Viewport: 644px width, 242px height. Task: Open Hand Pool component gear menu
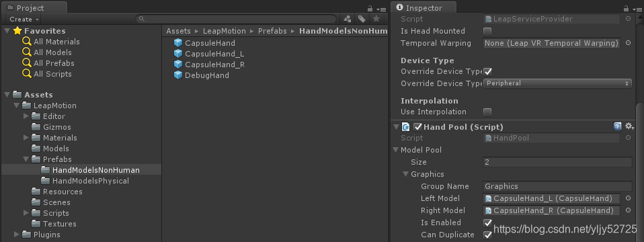[x=629, y=126]
